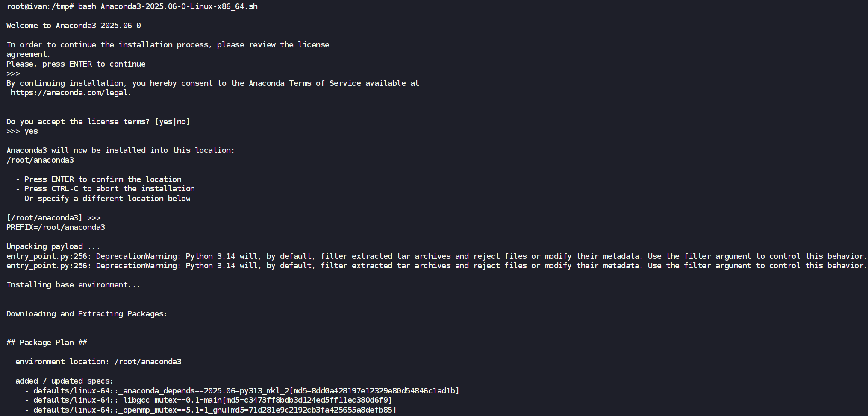Click the _anaconda_depends package spec line

pos(246,391)
